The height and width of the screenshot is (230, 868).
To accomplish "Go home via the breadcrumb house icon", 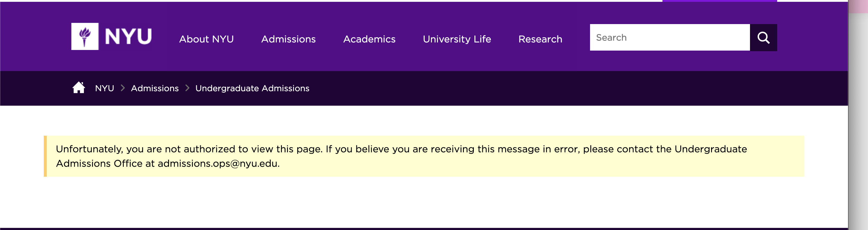I will [x=78, y=88].
